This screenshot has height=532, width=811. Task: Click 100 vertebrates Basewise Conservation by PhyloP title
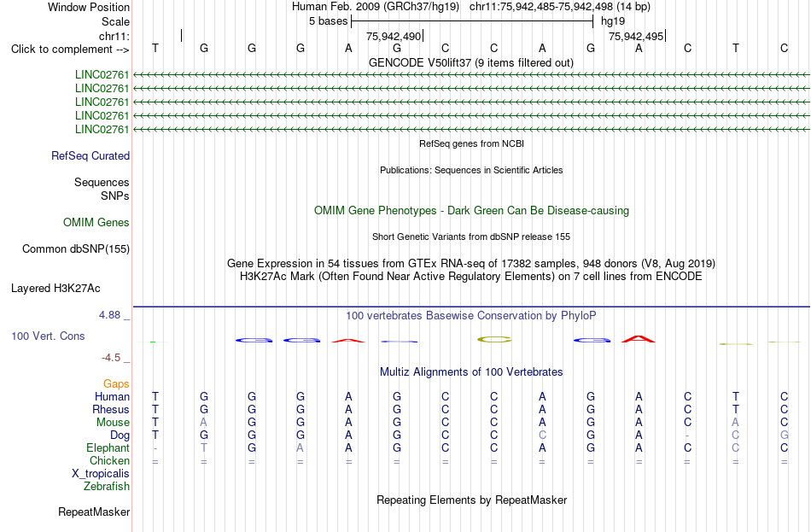(470, 316)
